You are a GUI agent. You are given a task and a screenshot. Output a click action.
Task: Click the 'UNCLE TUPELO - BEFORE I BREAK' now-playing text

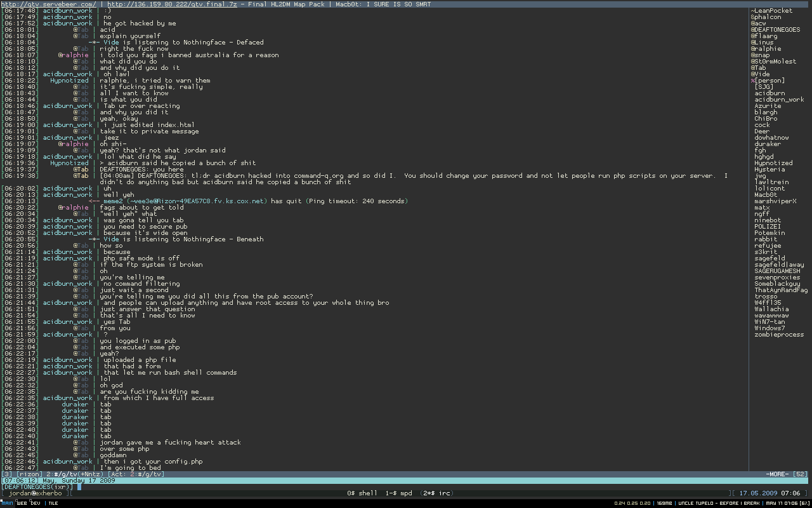(719, 503)
